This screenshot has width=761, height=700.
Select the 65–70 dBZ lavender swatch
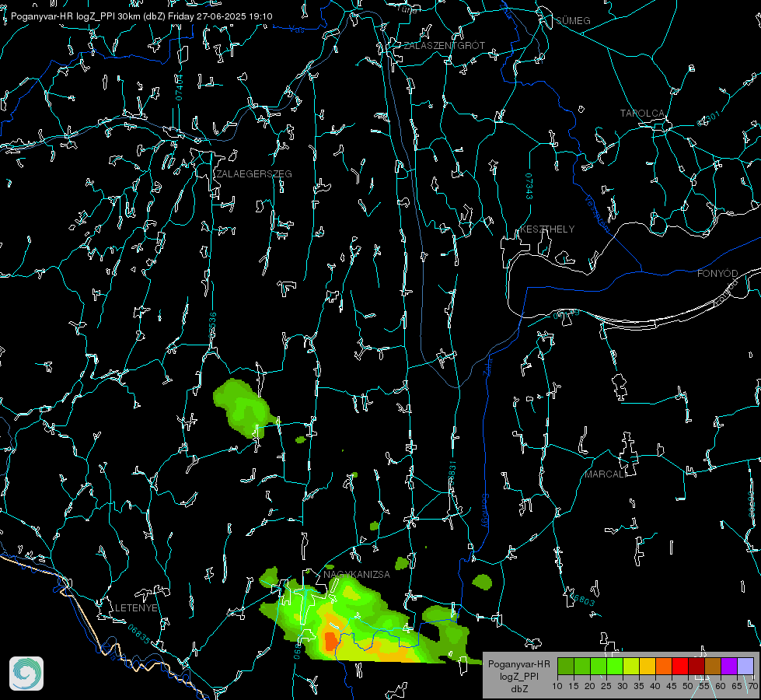point(745,666)
